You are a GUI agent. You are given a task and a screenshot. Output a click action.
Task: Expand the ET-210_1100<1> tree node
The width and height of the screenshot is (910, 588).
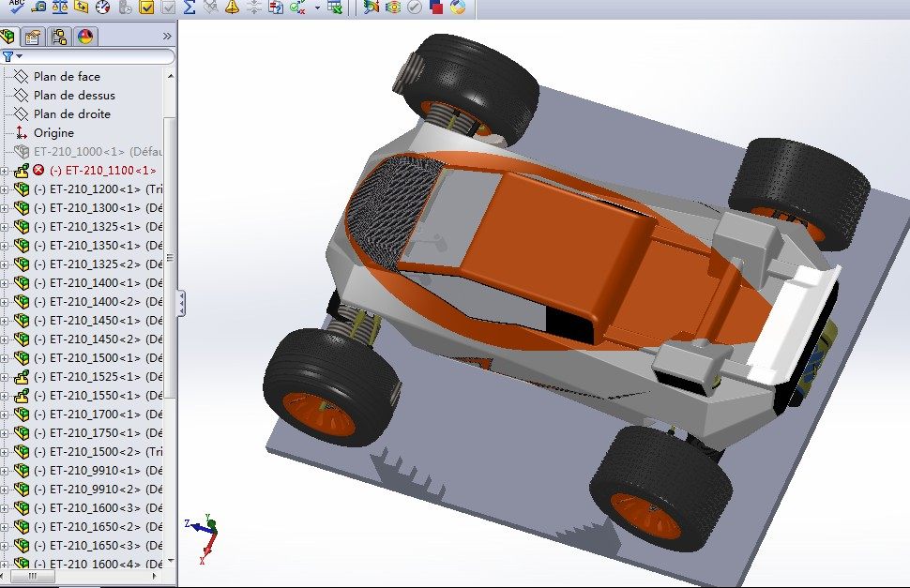point(5,171)
